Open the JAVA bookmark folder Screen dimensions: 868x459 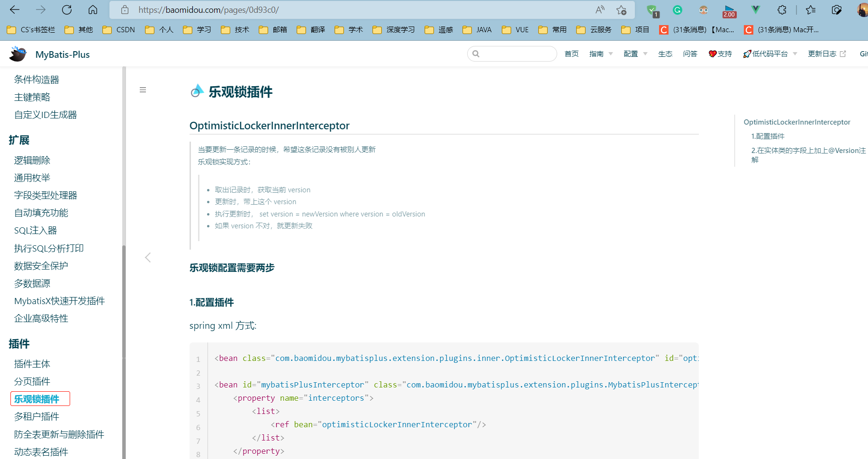tap(477, 30)
